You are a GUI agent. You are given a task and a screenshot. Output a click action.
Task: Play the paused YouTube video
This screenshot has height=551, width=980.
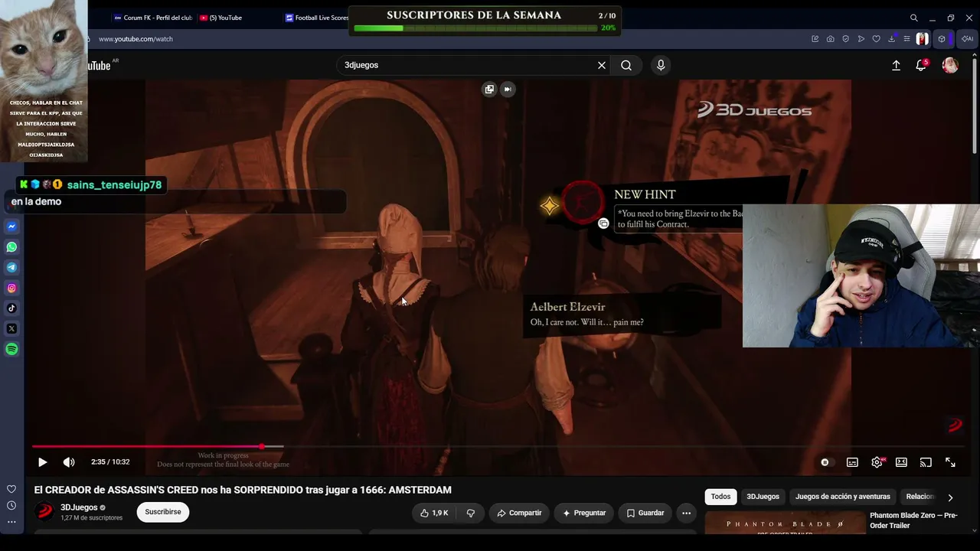point(42,462)
